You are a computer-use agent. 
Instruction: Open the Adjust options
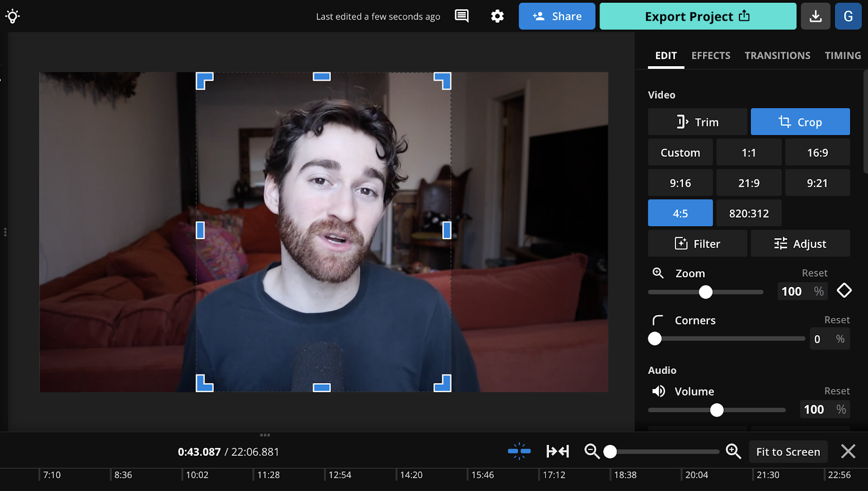coord(800,244)
